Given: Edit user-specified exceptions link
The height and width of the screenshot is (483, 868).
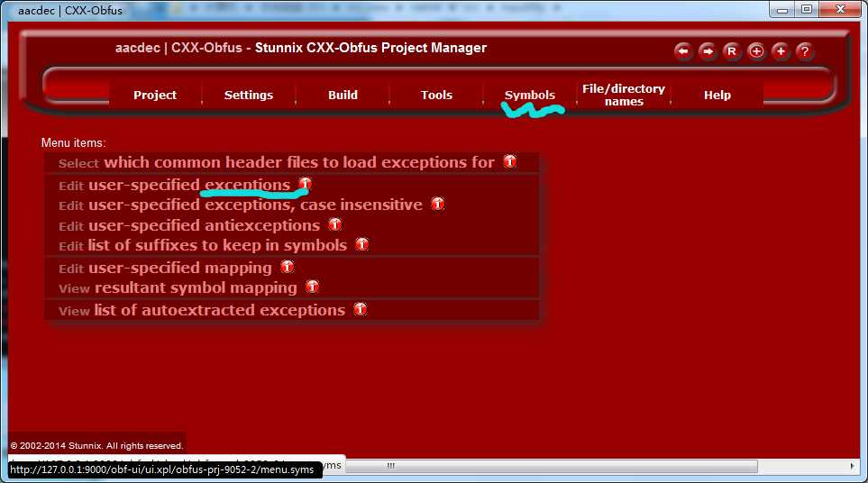Looking at the screenshot, I should tap(174, 185).
